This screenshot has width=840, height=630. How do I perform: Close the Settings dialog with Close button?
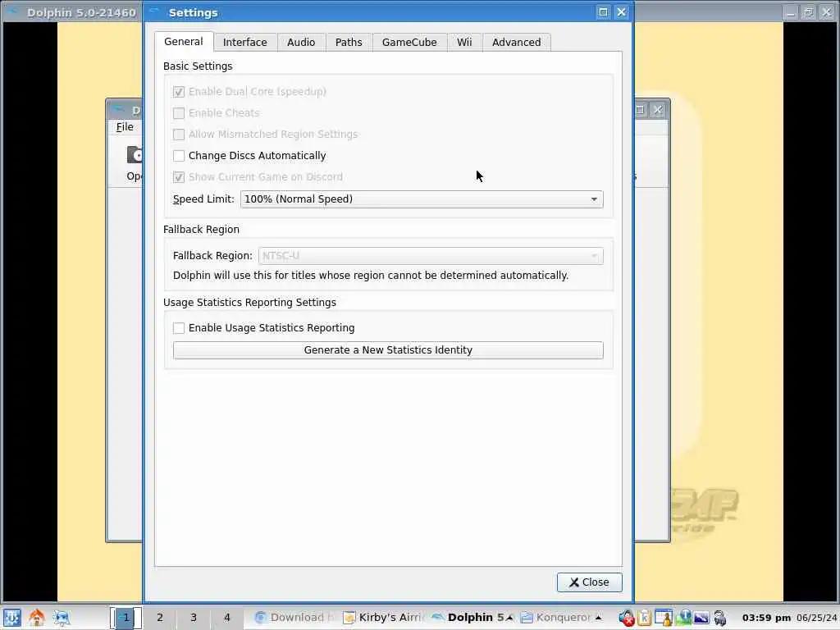point(589,582)
